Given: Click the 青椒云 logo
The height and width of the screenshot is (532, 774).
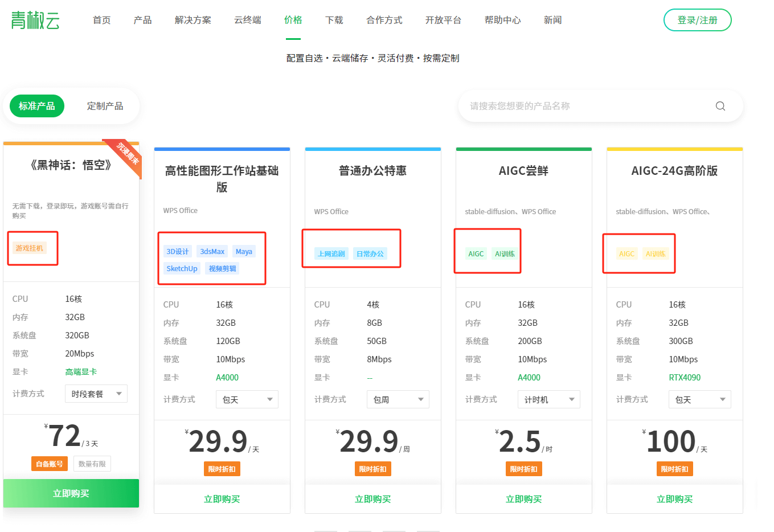Looking at the screenshot, I should coord(35,20).
